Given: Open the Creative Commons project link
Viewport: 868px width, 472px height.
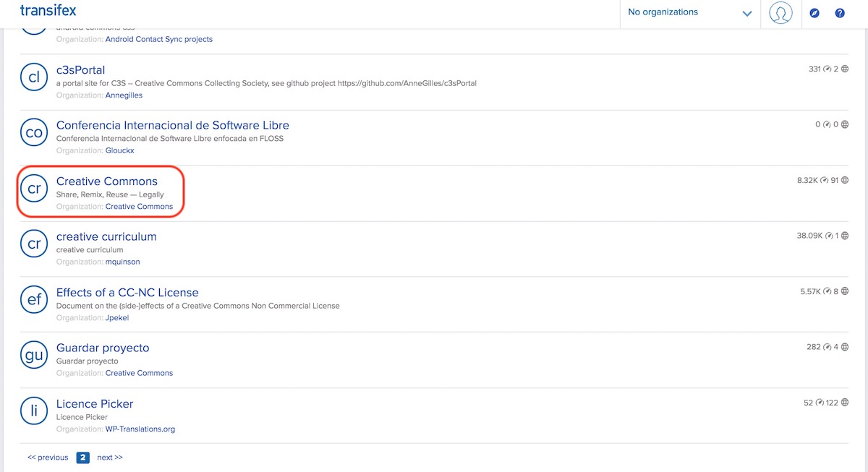Looking at the screenshot, I should point(107,181).
